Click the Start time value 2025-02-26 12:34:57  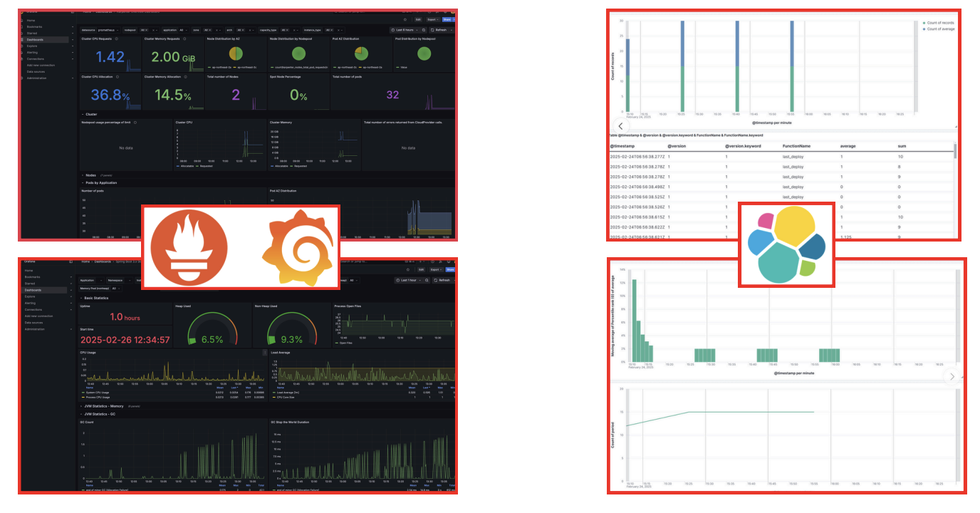click(x=125, y=340)
